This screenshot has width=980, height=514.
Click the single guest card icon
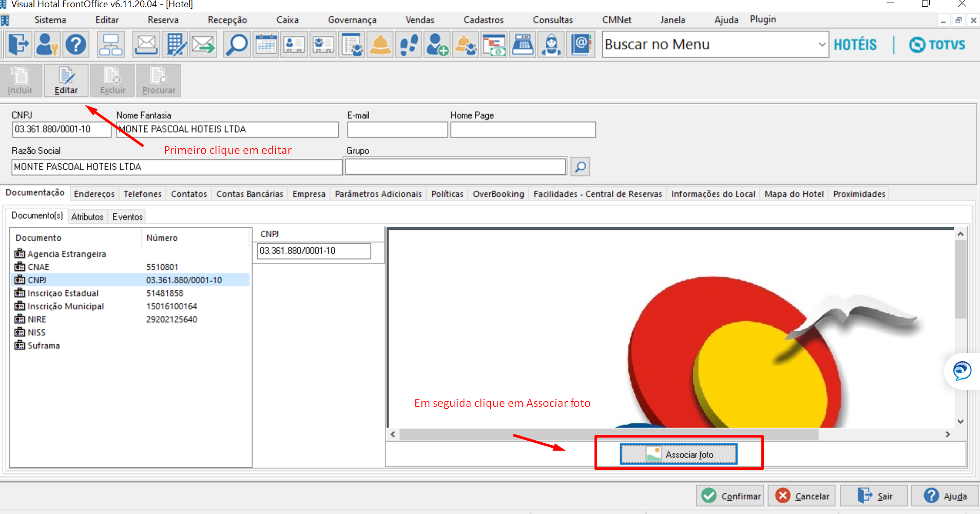(294, 45)
